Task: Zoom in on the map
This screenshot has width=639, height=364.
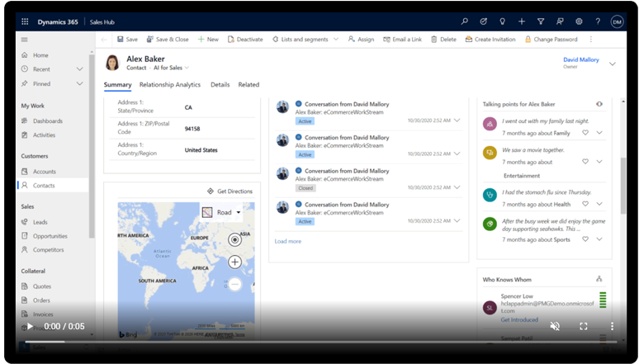Action: (x=234, y=262)
